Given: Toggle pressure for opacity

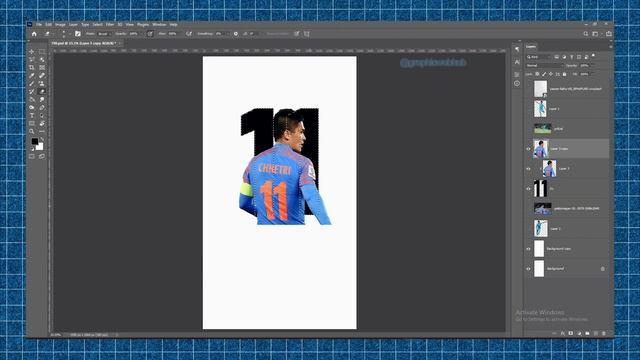Looking at the screenshot, I should pyautogui.click(x=150, y=34).
